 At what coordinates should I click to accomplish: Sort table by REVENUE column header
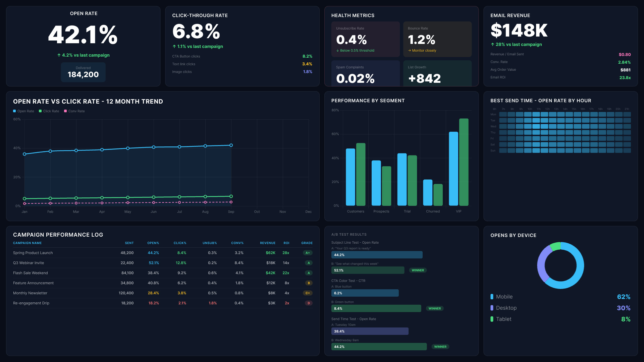268,243
